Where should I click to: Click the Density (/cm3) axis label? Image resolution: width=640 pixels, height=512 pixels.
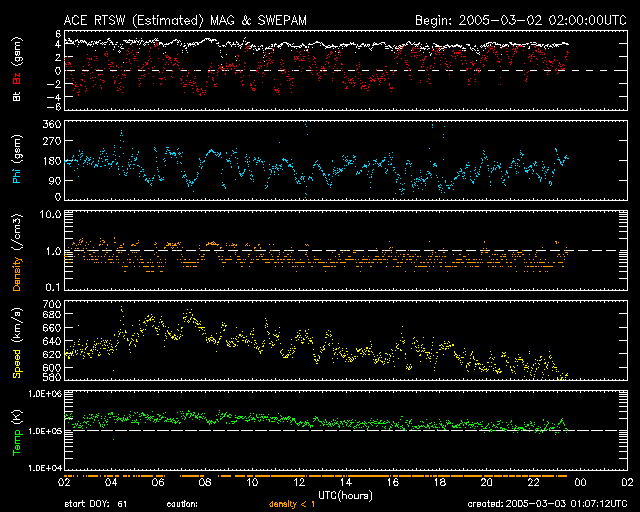(x=16, y=251)
